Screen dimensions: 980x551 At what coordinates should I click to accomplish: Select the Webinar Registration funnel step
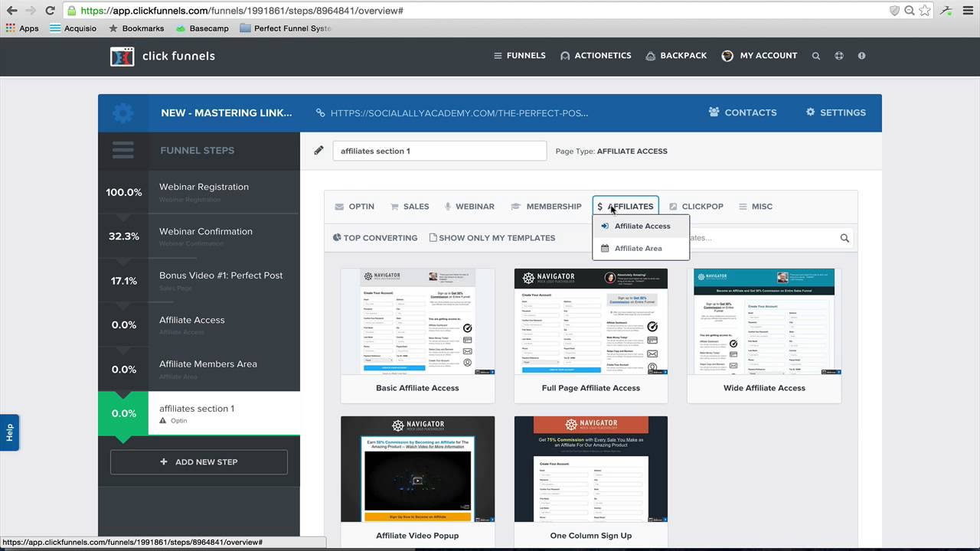199,191
